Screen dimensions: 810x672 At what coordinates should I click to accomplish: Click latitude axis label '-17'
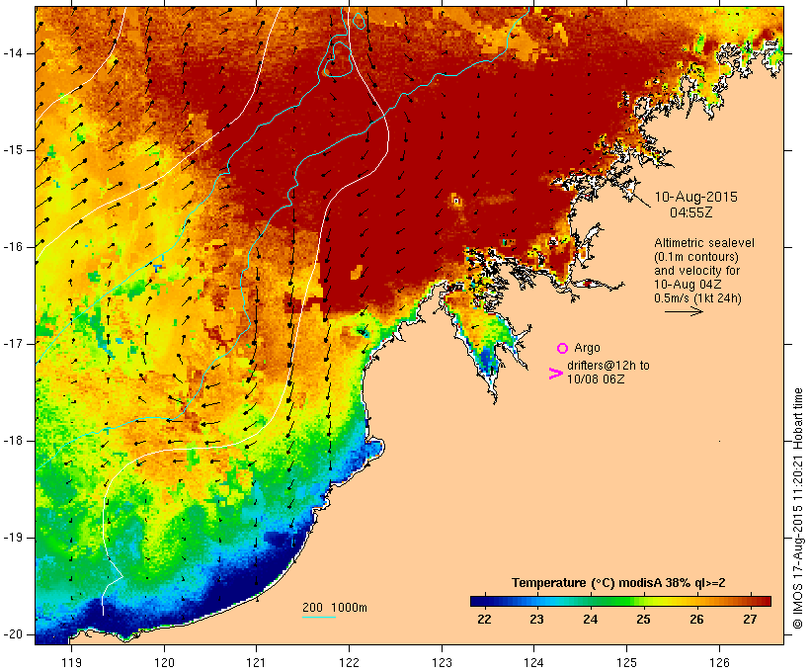[x=12, y=344]
